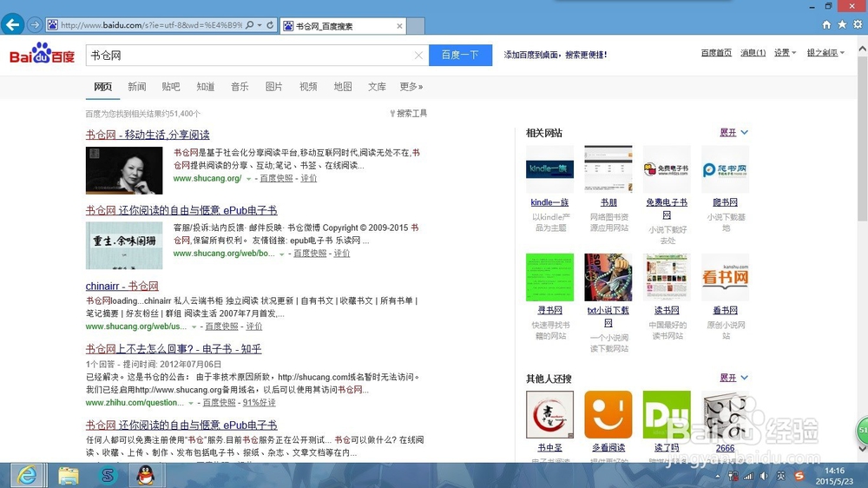Refresh the page with the reload icon

coord(270,25)
